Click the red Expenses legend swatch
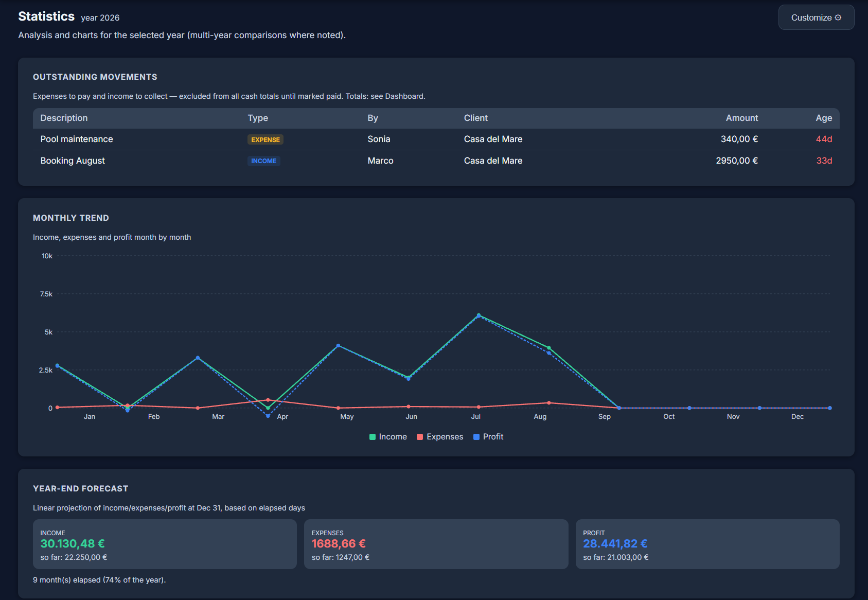The height and width of the screenshot is (600, 868). (x=420, y=437)
